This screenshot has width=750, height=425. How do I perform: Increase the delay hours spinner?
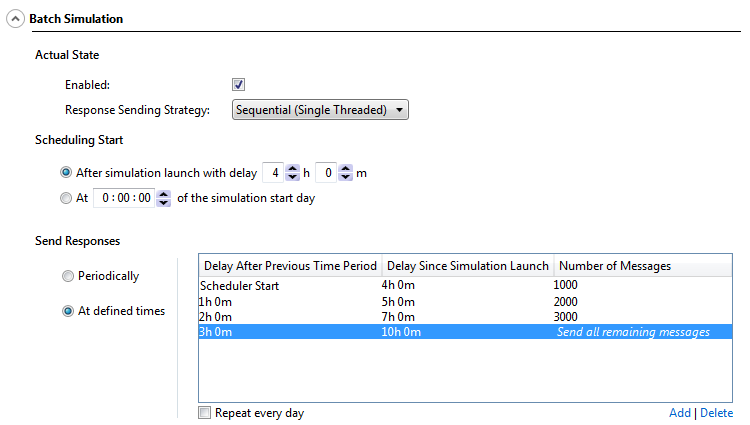click(292, 168)
